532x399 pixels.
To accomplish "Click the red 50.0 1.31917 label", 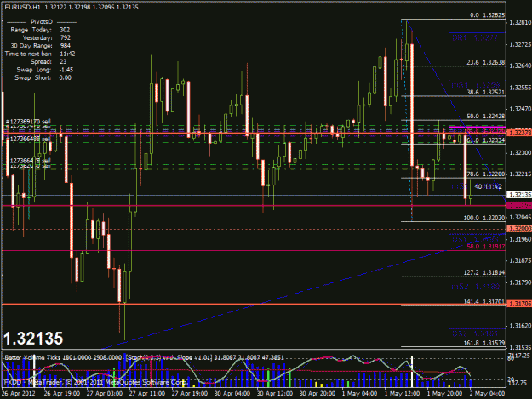I will coord(486,247).
